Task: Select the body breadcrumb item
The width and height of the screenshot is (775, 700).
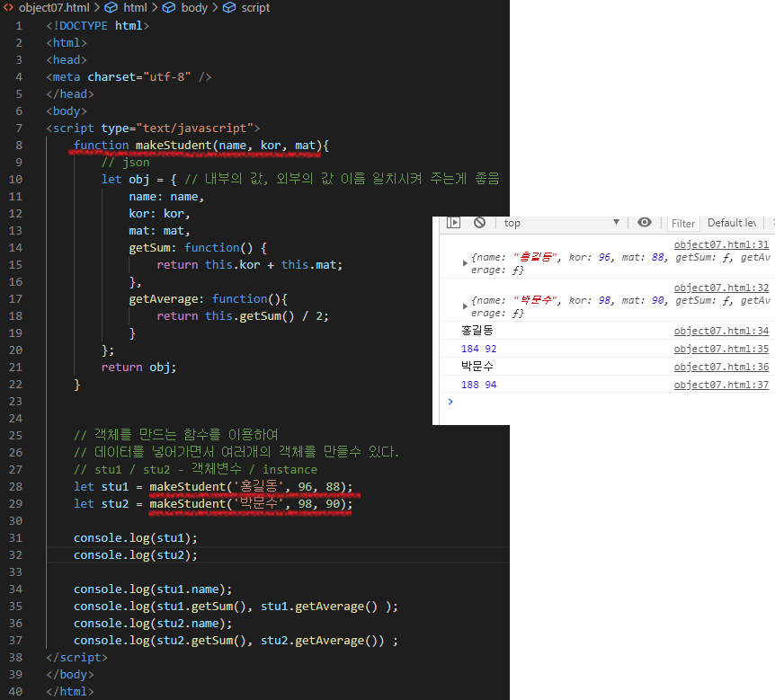Action: tap(194, 8)
